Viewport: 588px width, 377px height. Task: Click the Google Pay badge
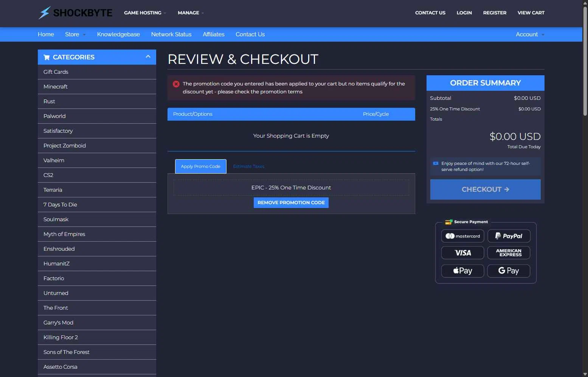[509, 271]
